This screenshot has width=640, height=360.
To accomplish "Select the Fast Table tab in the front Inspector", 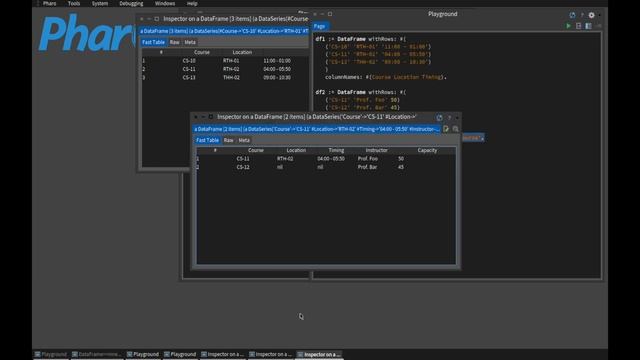I will pyautogui.click(x=207, y=140).
